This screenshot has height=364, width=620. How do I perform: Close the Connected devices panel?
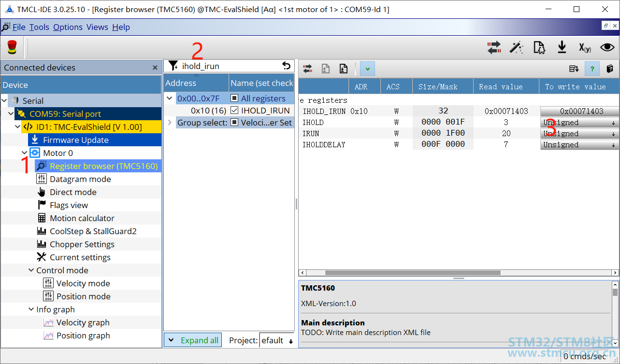(x=155, y=68)
